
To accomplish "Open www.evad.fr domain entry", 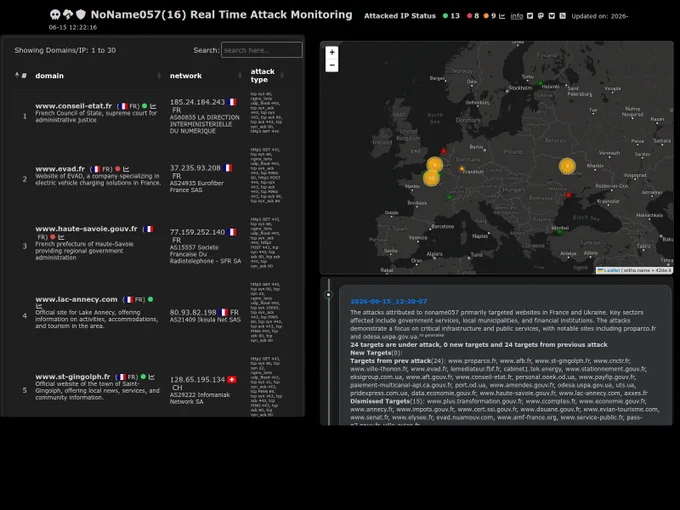I will pos(60,169).
